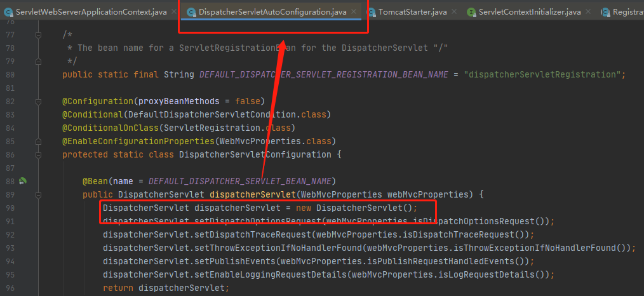Screen dimensions: 644x296
Task: Click class icon on DispatcherServletAutoConfiguration.java tab
Action: pyautogui.click(x=191, y=12)
